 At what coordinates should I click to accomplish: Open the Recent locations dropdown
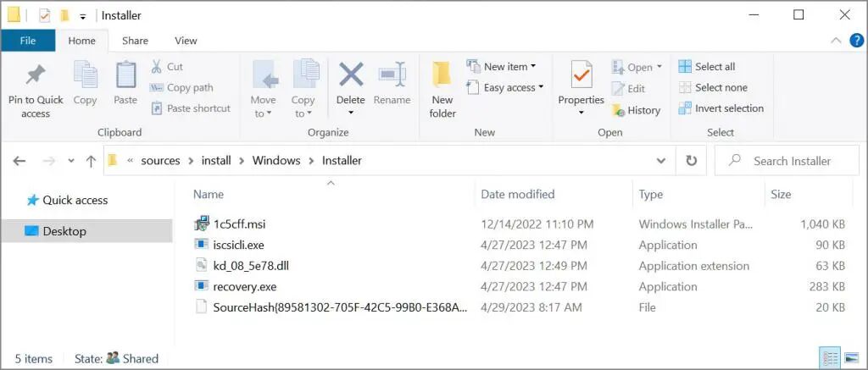tap(71, 161)
